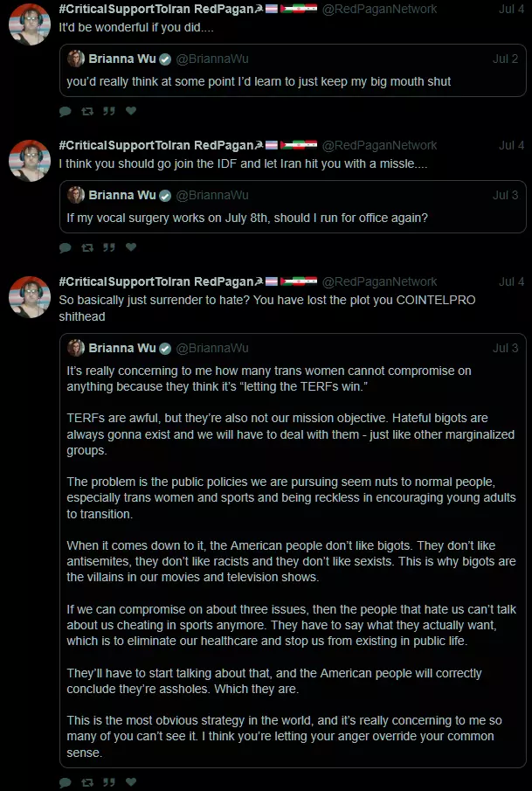The height and width of the screenshot is (791, 532).
Task: Click @BriannaWu handle in the vocal surgery quote
Action: click(212, 195)
